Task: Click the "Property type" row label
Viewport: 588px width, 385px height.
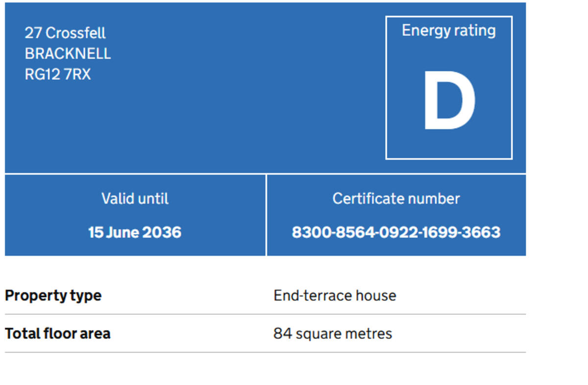Action: (x=53, y=296)
